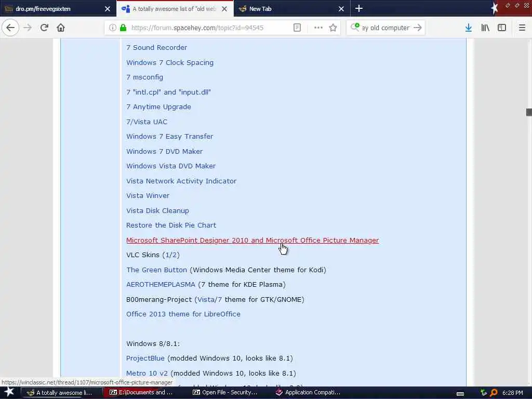Open the ProjectBlue link
Screen dimensions: 532x399
145,358
